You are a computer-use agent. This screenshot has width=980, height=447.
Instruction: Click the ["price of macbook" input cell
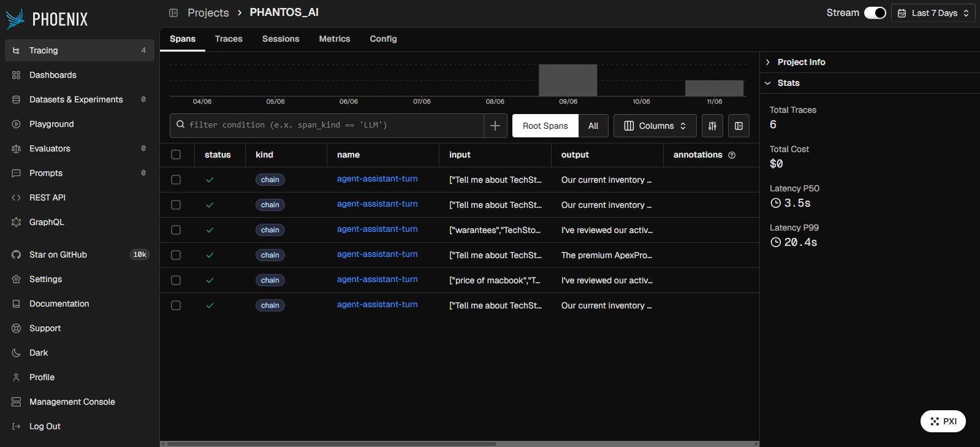(x=495, y=280)
